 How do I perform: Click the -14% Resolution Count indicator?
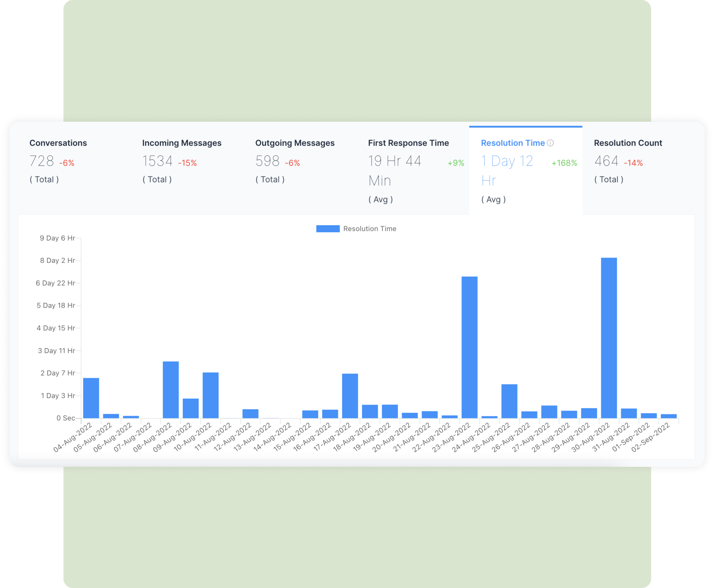tap(633, 163)
